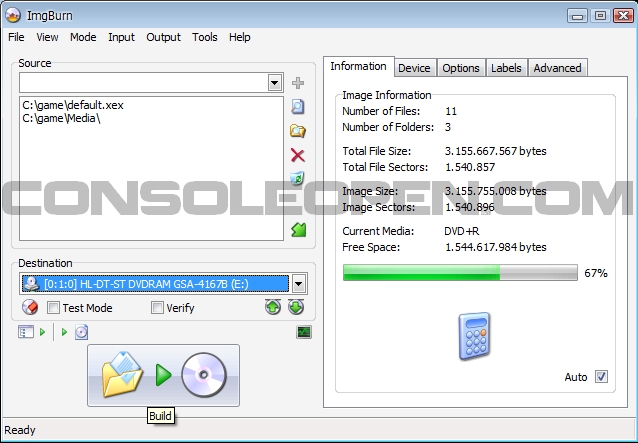638x443 pixels.
Task: Uncheck the Auto checkbox
Action: (x=601, y=377)
